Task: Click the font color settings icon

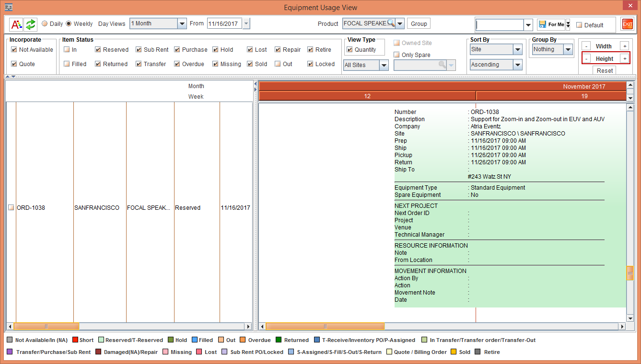Action: tap(16, 24)
